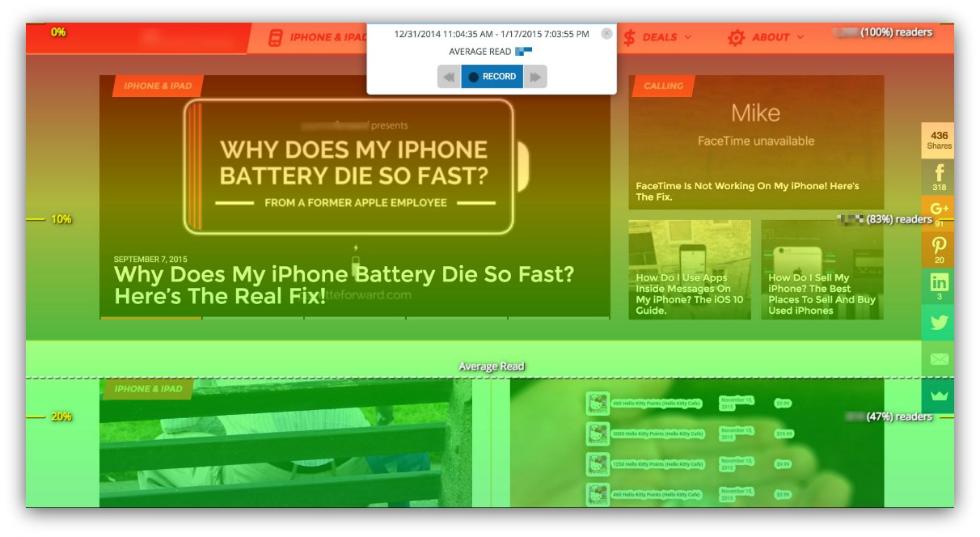Click the crown icon in the share bar

pos(939,395)
